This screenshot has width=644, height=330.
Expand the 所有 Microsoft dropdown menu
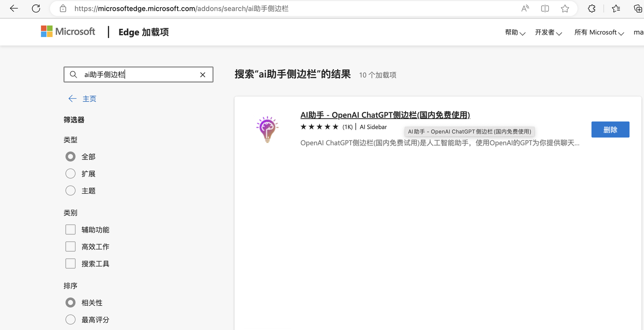[599, 32]
